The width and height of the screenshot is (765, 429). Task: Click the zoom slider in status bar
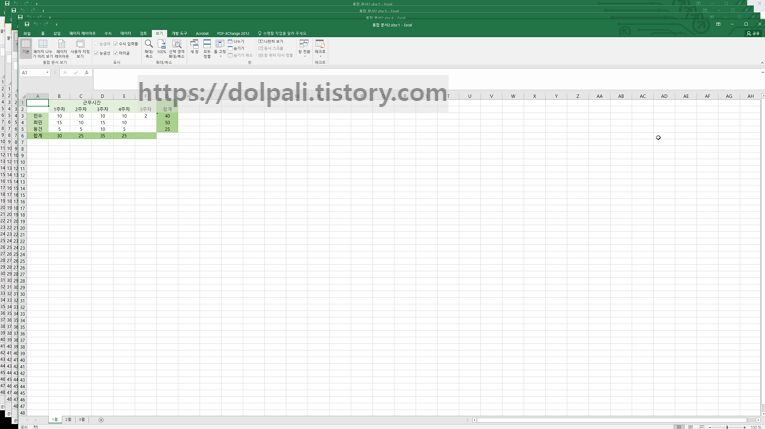pos(727,427)
